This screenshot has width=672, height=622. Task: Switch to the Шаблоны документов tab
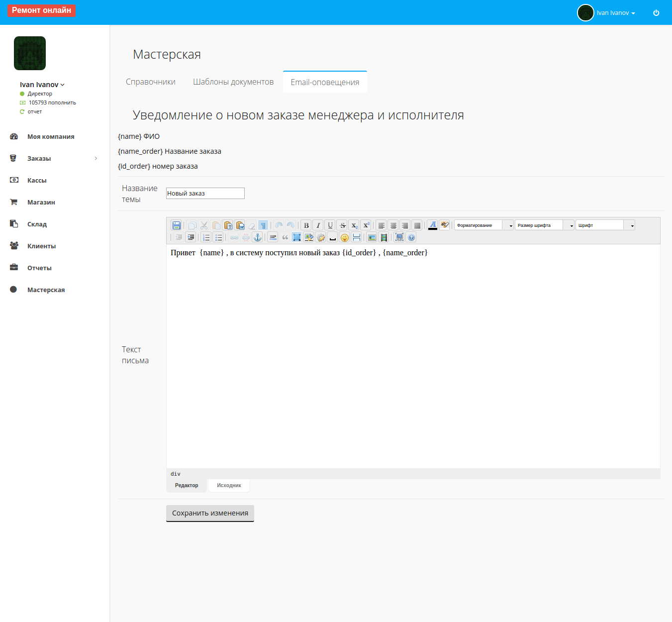pyautogui.click(x=233, y=82)
